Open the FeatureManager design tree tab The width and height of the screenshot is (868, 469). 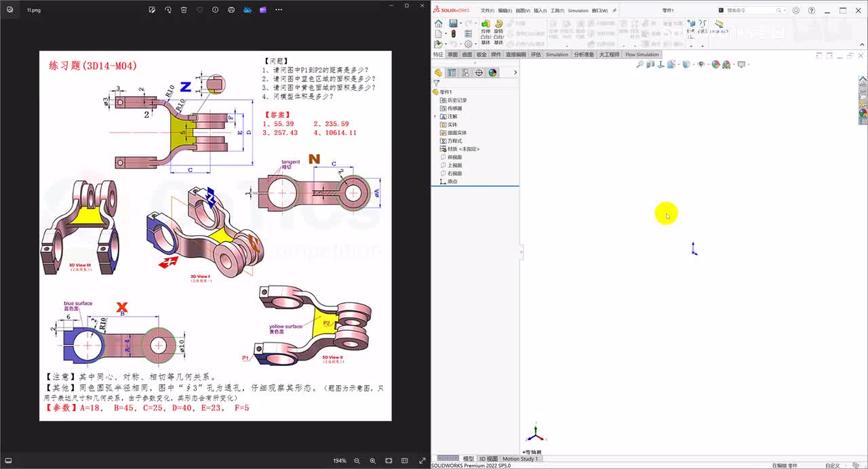coord(438,73)
